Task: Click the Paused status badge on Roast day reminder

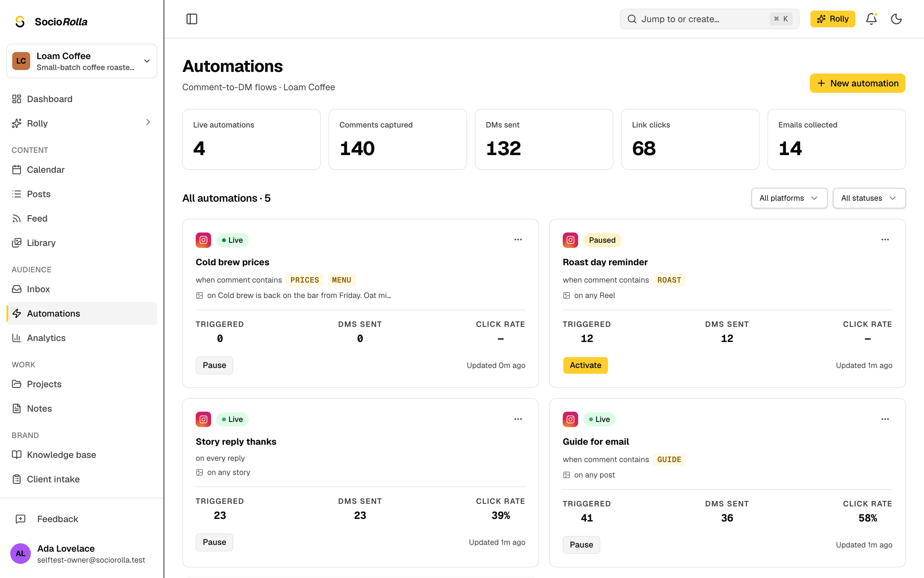Action: 602,240
